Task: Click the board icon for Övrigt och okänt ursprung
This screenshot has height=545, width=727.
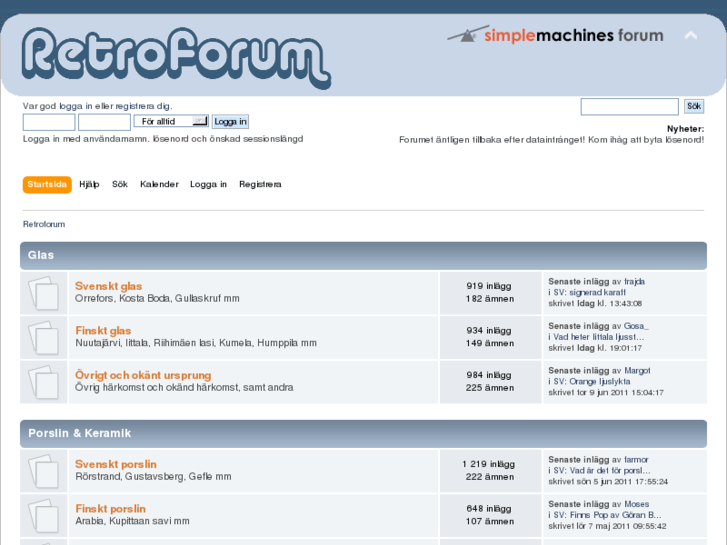Action: tap(44, 382)
